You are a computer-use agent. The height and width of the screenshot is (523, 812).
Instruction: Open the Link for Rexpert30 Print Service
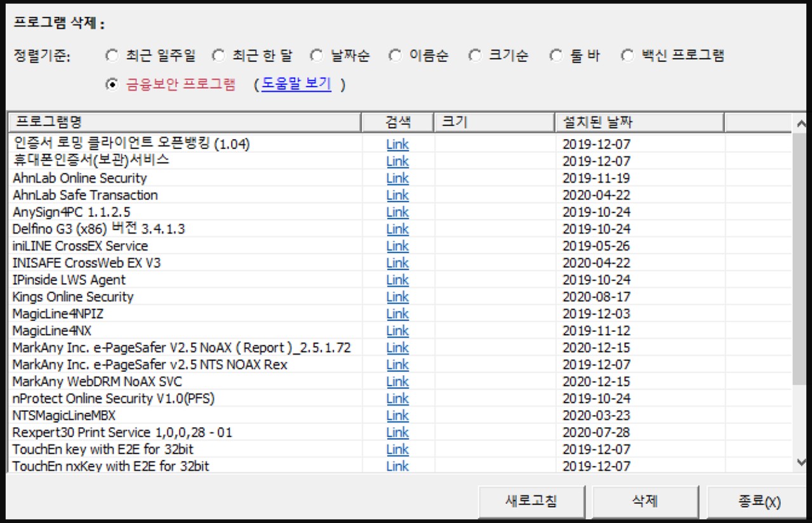tap(398, 432)
